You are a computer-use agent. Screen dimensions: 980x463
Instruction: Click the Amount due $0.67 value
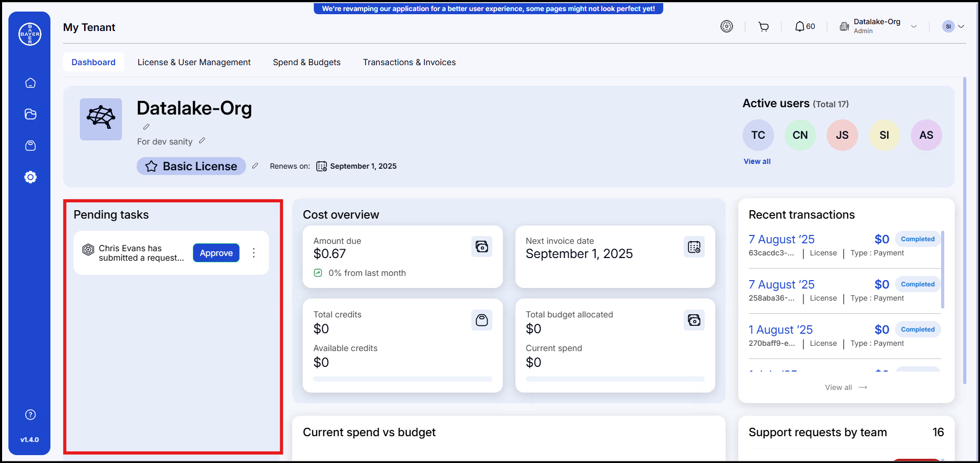click(329, 254)
